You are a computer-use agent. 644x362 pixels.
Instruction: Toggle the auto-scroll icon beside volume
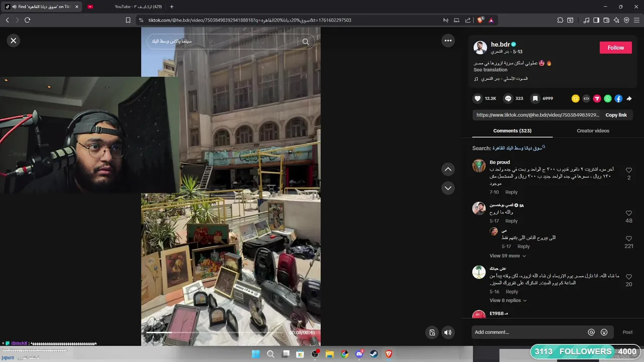click(x=432, y=332)
